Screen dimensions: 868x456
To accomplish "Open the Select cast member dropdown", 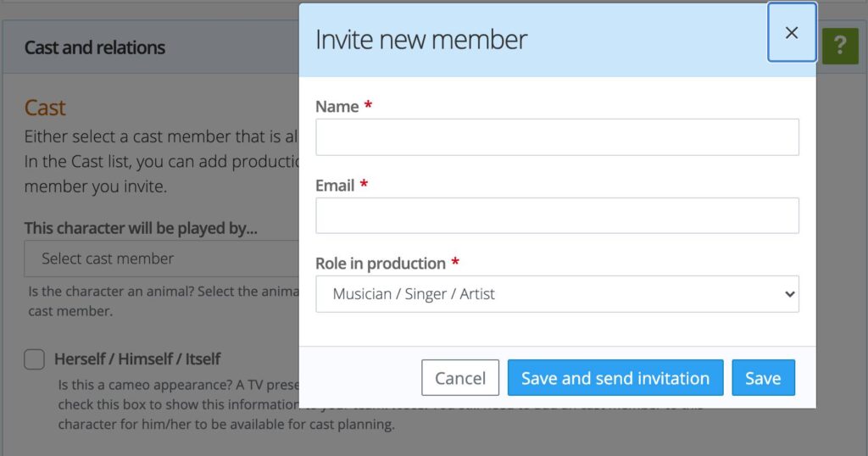I will click(162, 259).
